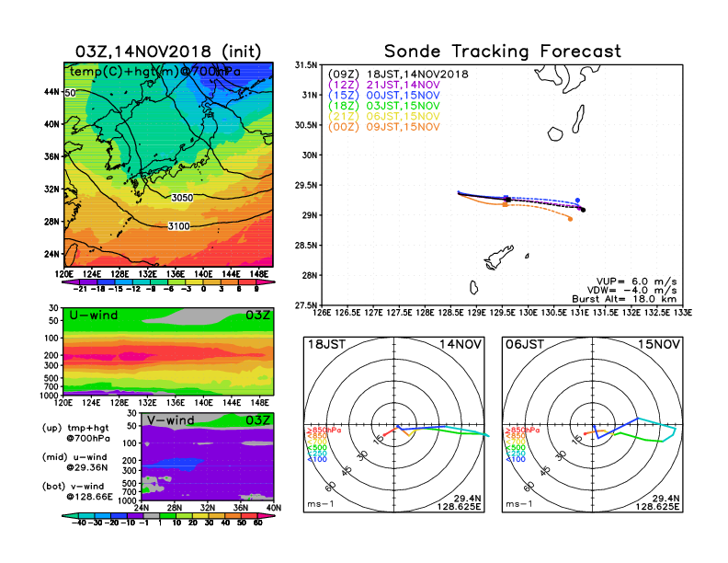Click the 3100 contour label
The height and width of the screenshot is (563, 728).
178,226
